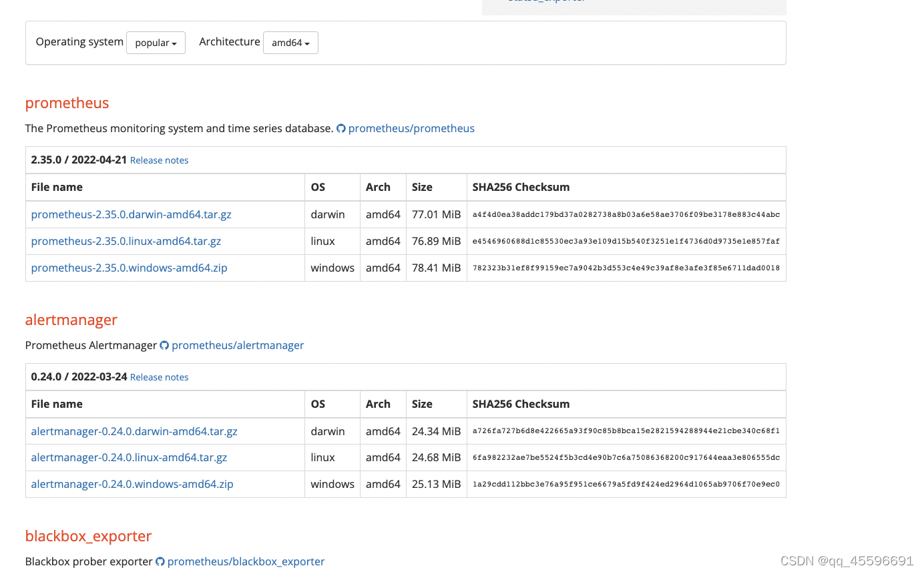Click the prometheus section heading
The height and width of the screenshot is (574, 924).
(x=67, y=103)
